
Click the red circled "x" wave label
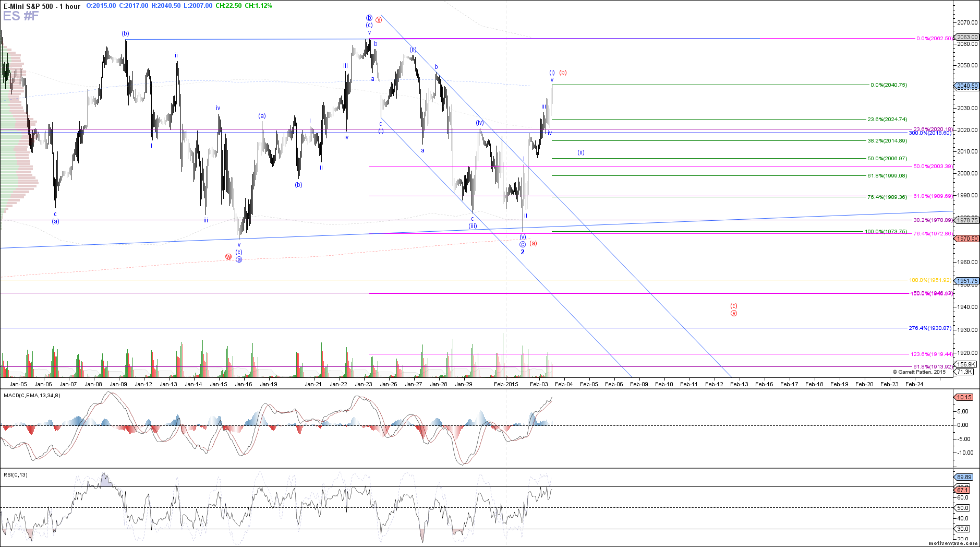pyautogui.click(x=379, y=20)
